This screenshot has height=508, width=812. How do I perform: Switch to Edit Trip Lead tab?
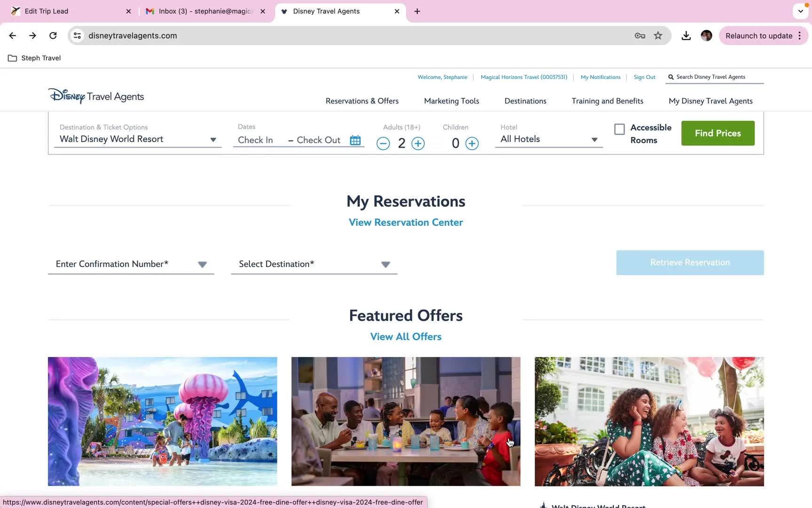tap(70, 11)
